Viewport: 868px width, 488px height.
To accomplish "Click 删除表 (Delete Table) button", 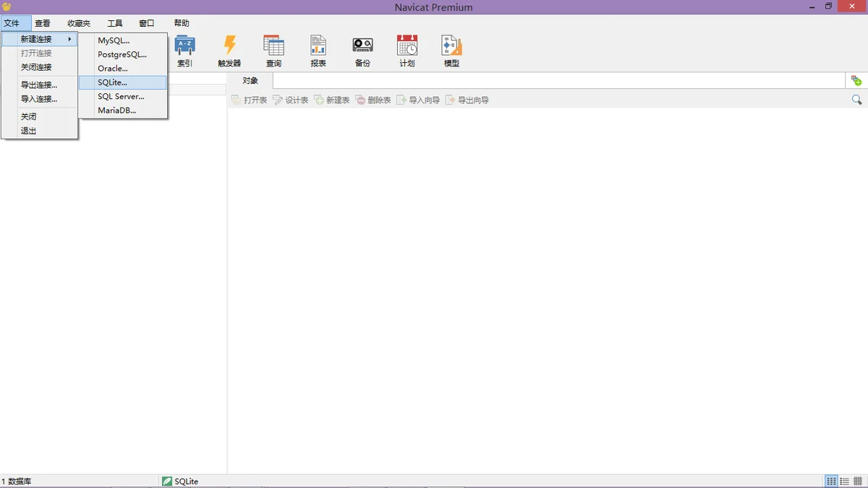I will tap(373, 100).
